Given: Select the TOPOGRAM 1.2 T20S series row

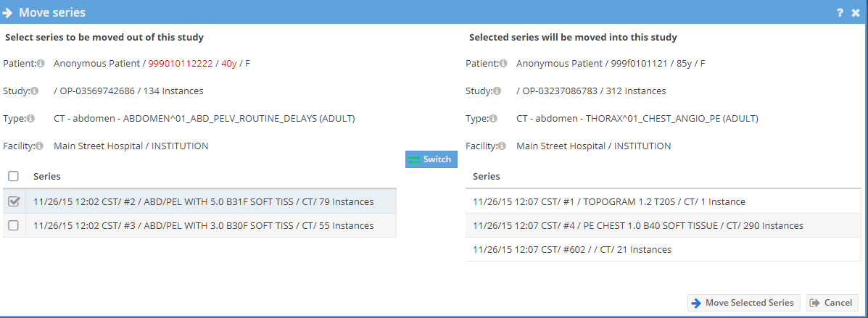Looking at the screenshot, I should [x=608, y=202].
